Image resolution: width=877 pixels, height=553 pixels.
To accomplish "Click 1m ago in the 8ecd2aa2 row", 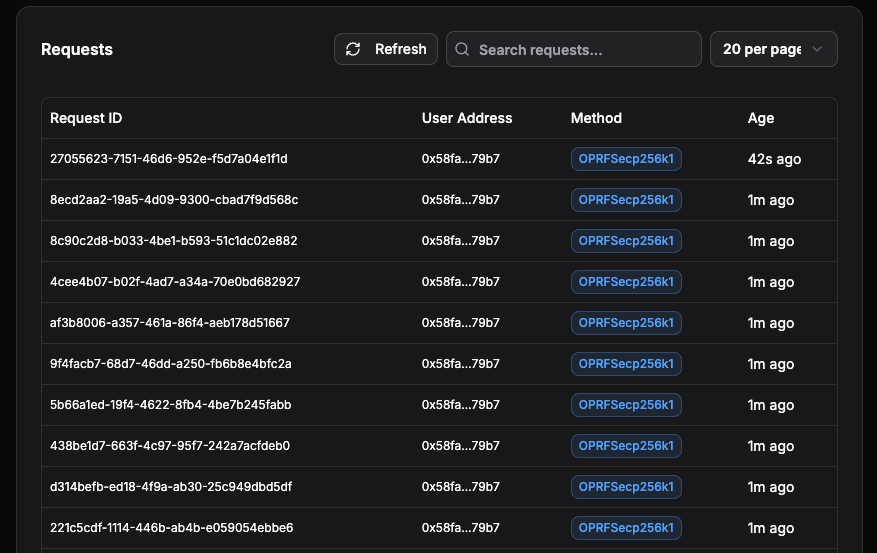I will (x=771, y=200).
